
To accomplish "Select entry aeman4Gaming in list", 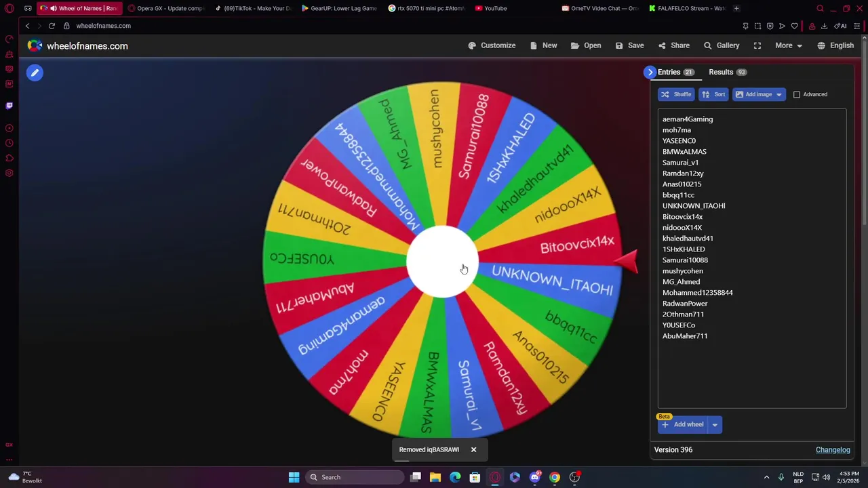I will pyautogui.click(x=688, y=119).
